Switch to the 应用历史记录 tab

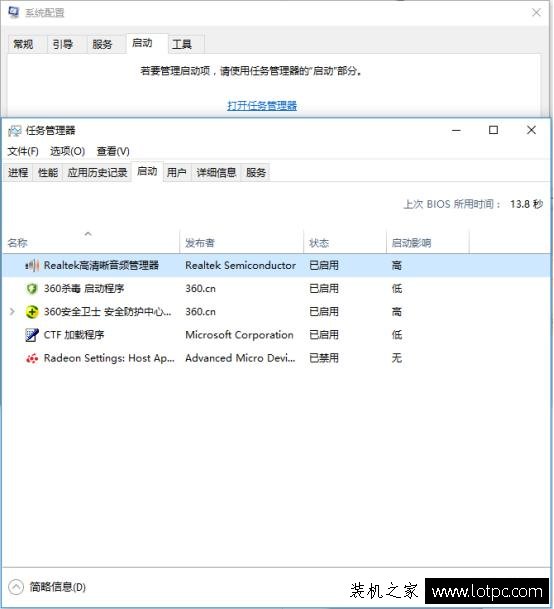[x=97, y=172]
